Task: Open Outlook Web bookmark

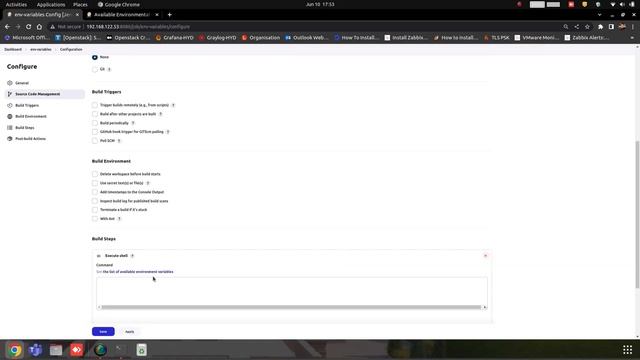Action: point(307,38)
